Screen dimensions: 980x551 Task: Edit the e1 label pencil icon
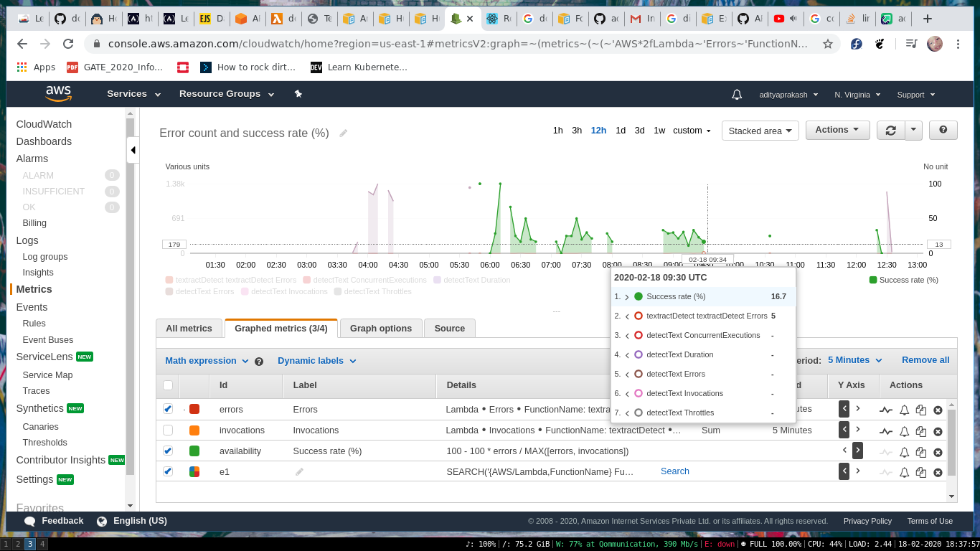[299, 471]
